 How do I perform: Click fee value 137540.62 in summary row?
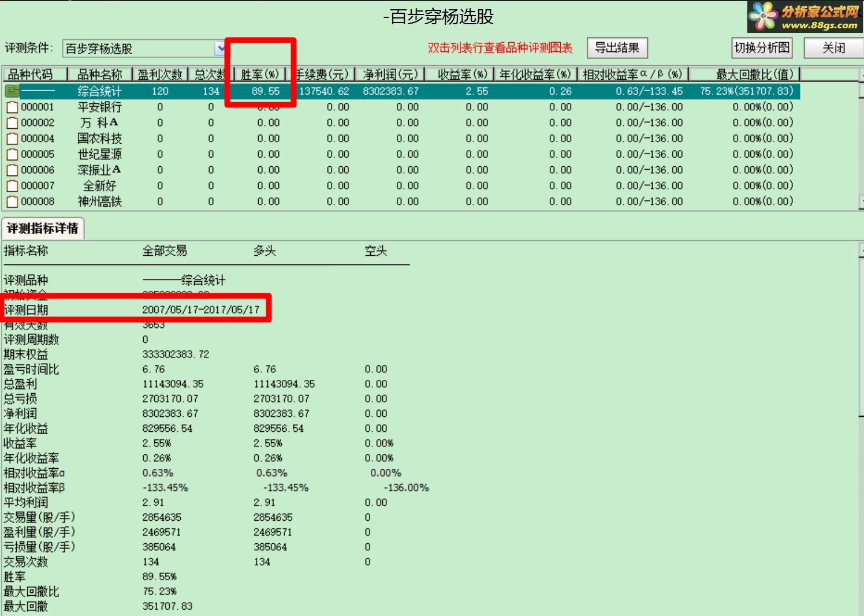click(324, 91)
